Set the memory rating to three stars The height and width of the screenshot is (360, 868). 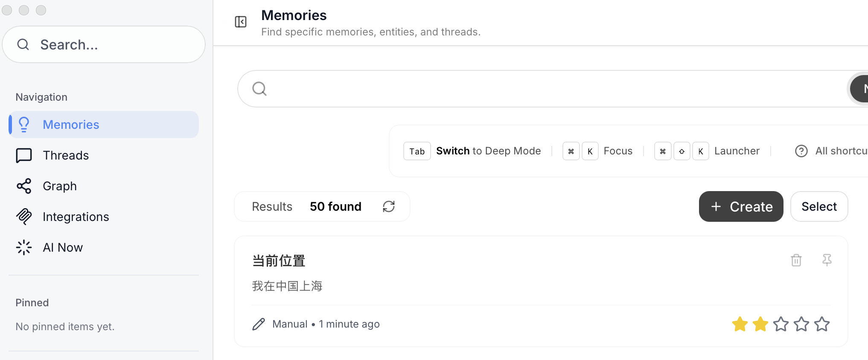click(781, 324)
